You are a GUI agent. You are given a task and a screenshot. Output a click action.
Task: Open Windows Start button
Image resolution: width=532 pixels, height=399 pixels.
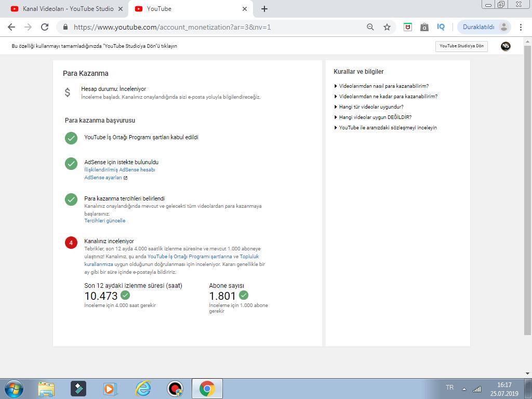14,389
